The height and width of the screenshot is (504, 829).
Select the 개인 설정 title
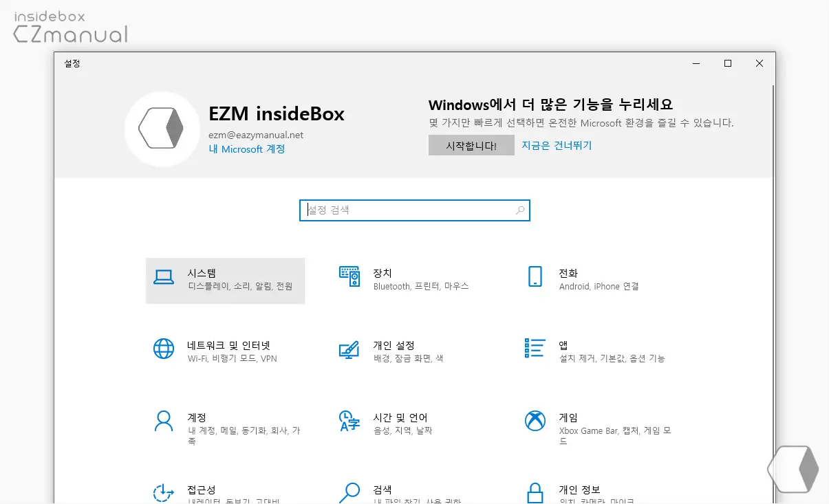(394, 345)
